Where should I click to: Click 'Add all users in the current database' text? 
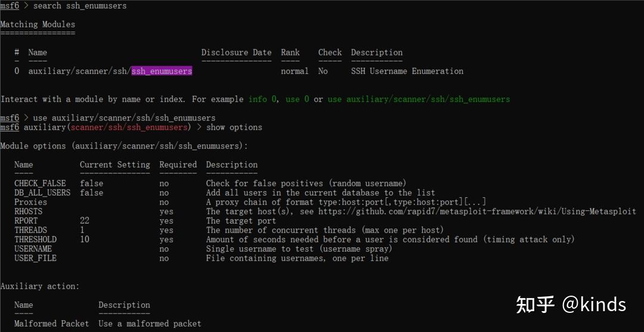(320, 193)
